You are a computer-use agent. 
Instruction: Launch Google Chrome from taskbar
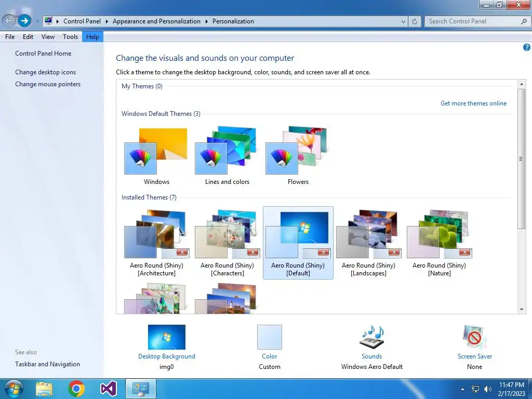(x=76, y=389)
